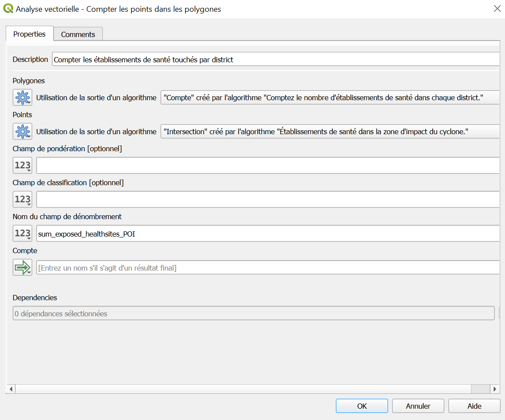Screen dimensions: 505x420
Task: Switch to the Comments tab
Action: 78,34
